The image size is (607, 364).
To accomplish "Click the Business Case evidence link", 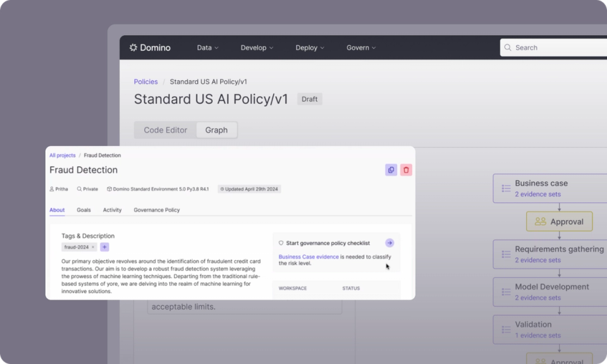I will point(307,256).
